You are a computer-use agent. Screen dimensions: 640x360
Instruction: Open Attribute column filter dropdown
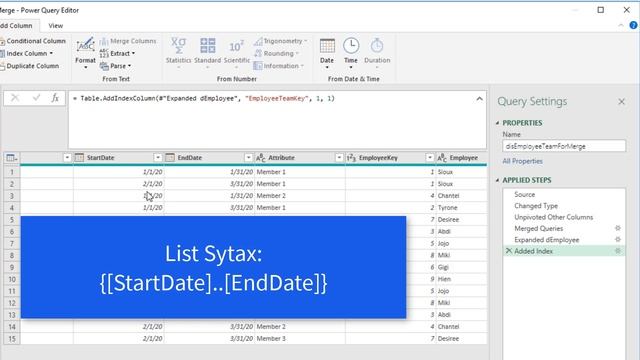point(339,158)
